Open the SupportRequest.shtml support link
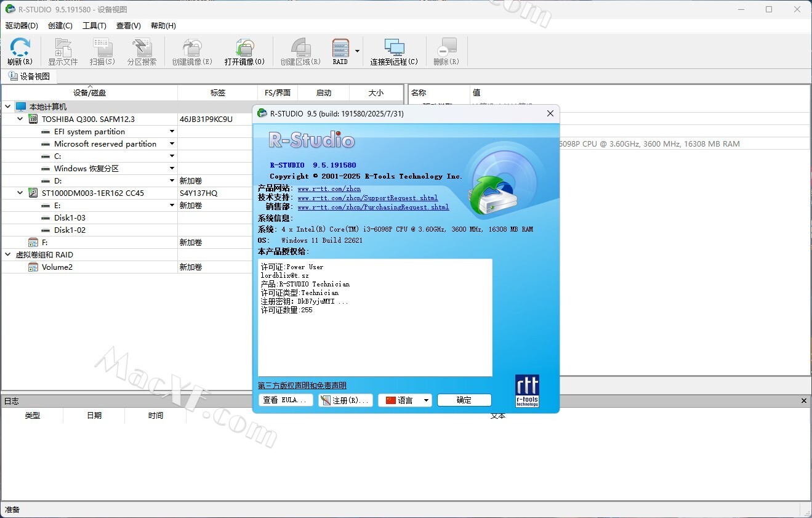Image resolution: width=812 pixels, height=518 pixels. [368, 198]
